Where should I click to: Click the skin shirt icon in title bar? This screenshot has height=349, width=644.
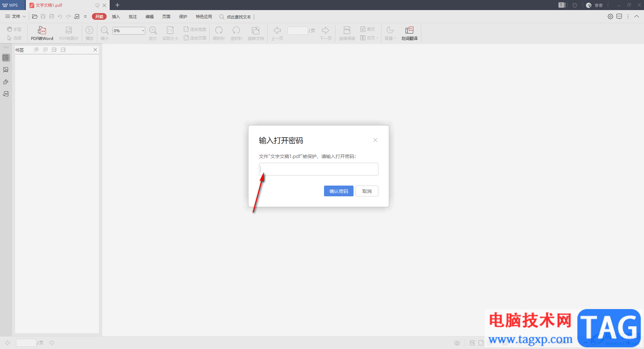(x=575, y=5)
